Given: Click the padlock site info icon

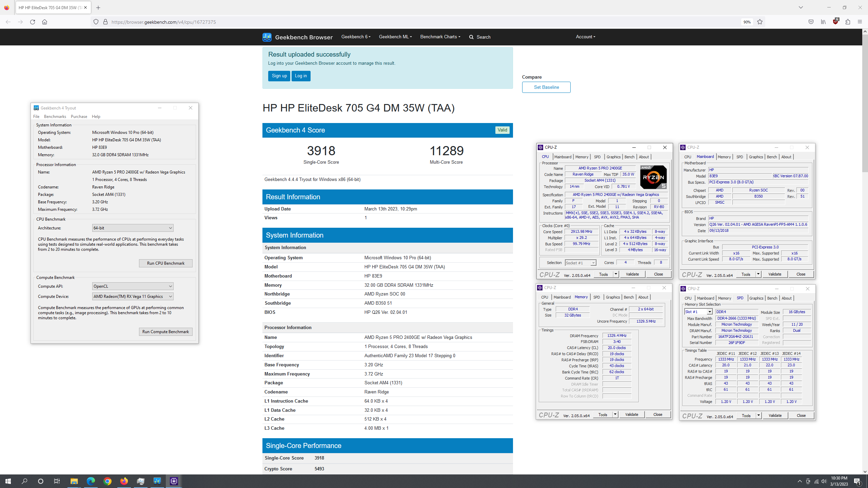Looking at the screenshot, I should [x=105, y=22].
